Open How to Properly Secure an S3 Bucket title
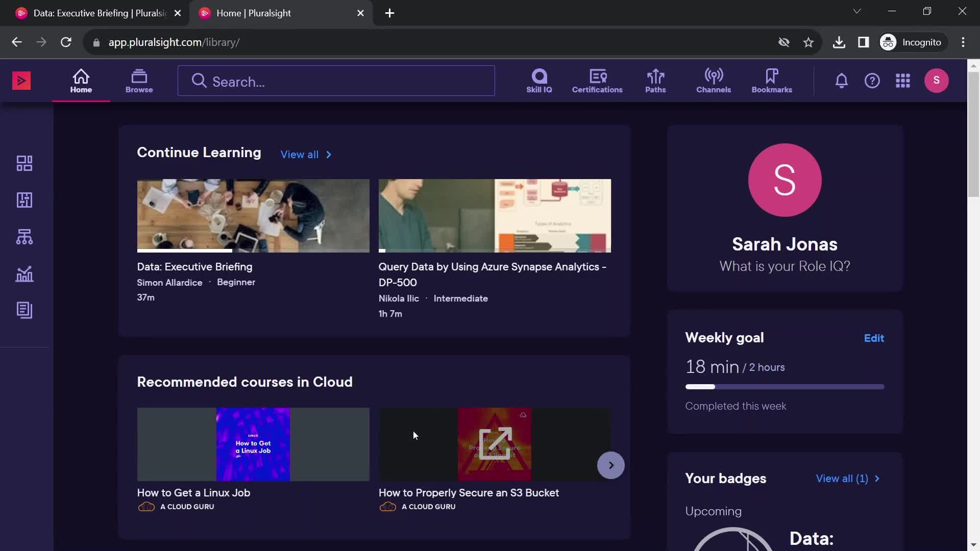Viewport: 980px width, 551px height. pos(469,493)
